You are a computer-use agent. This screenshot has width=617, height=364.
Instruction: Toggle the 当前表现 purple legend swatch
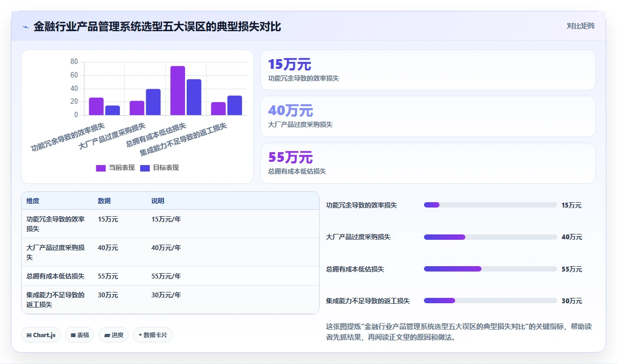point(101,168)
